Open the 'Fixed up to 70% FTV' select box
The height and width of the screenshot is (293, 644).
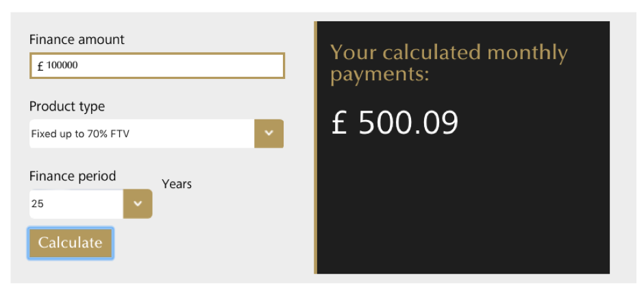coord(141,134)
